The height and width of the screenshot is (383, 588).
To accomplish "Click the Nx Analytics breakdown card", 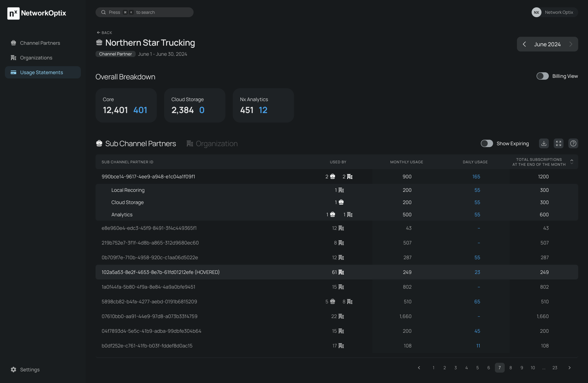I will click(263, 105).
